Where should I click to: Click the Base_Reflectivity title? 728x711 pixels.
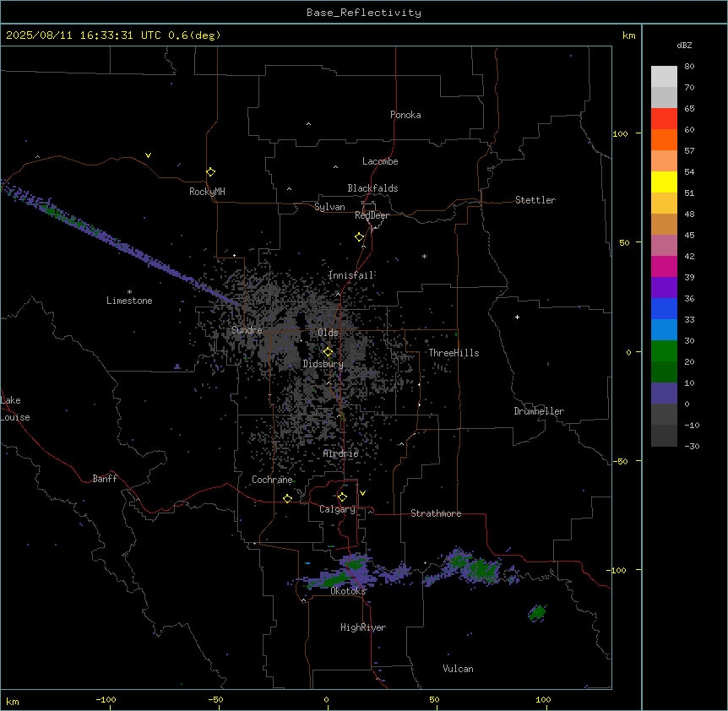364,13
